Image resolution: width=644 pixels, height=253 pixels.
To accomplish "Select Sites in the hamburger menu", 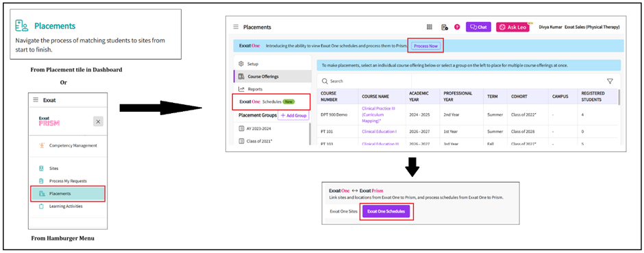I will pyautogui.click(x=54, y=169).
